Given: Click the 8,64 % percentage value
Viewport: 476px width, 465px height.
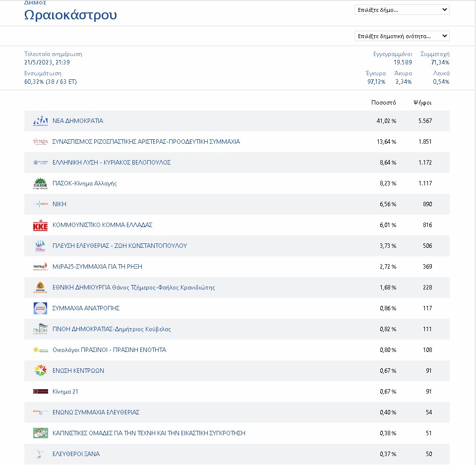Looking at the screenshot, I should click(x=388, y=163).
